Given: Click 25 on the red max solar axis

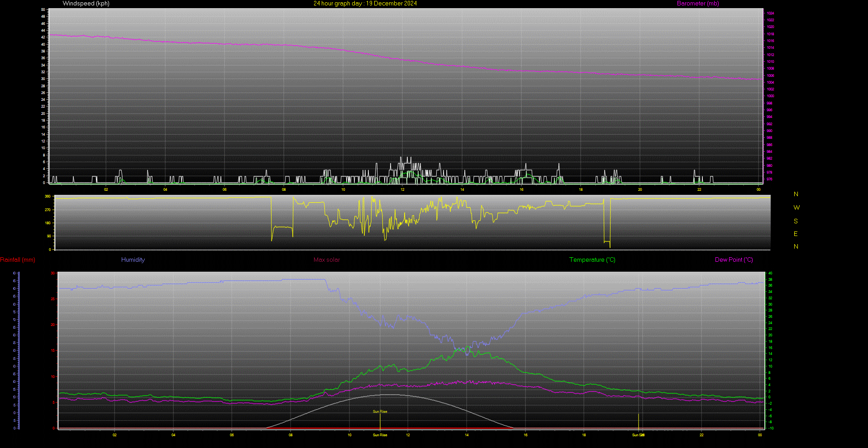Looking at the screenshot, I should 53,299.
